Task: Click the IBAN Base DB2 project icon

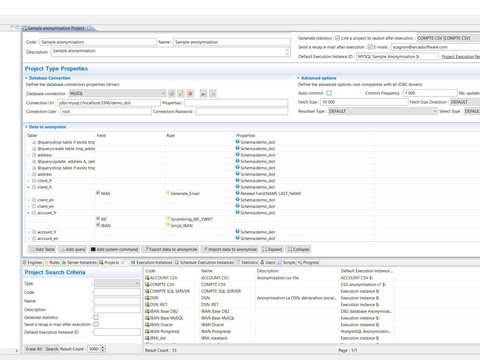Action: coord(147,311)
